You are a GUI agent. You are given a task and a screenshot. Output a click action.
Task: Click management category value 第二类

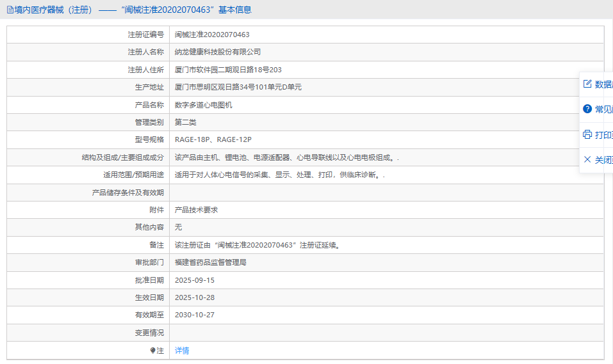coord(185,122)
